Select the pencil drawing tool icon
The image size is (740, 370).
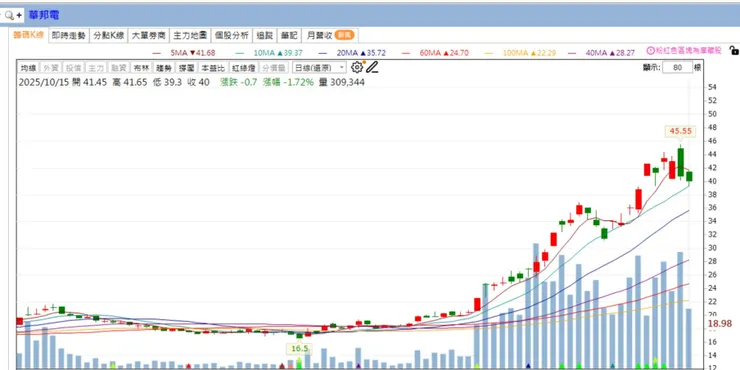pyautogui.click(x=372, y=67)
